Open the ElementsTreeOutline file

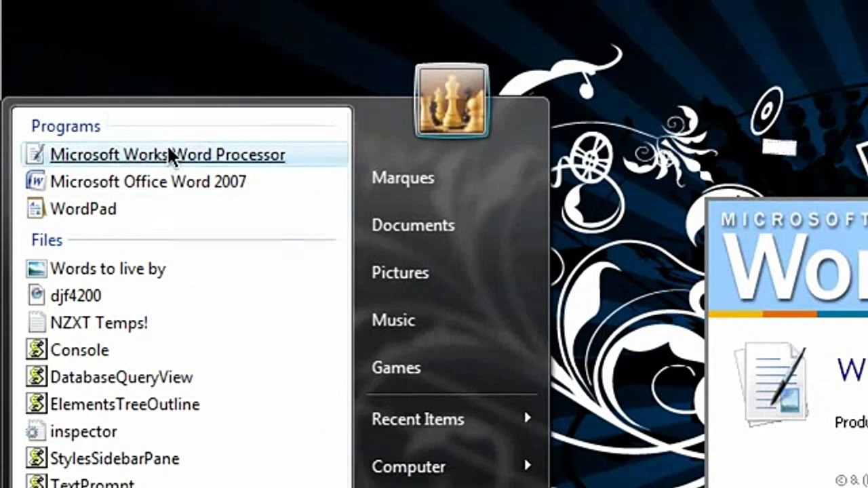point(125,404)
